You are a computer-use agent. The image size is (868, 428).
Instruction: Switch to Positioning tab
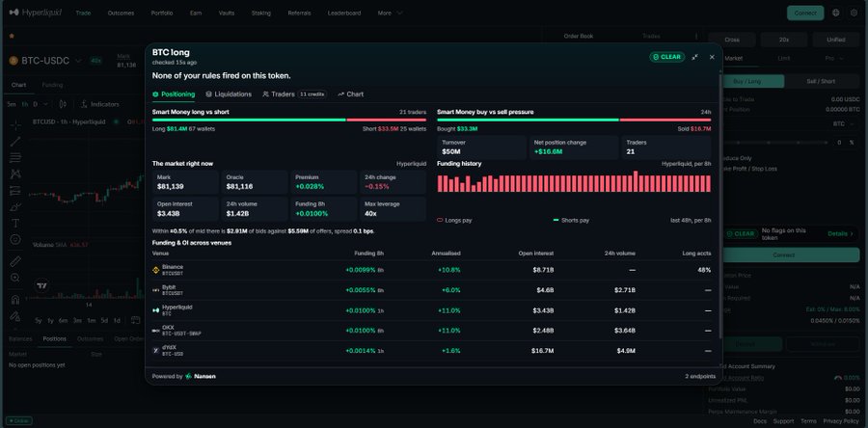coord(174,94)
